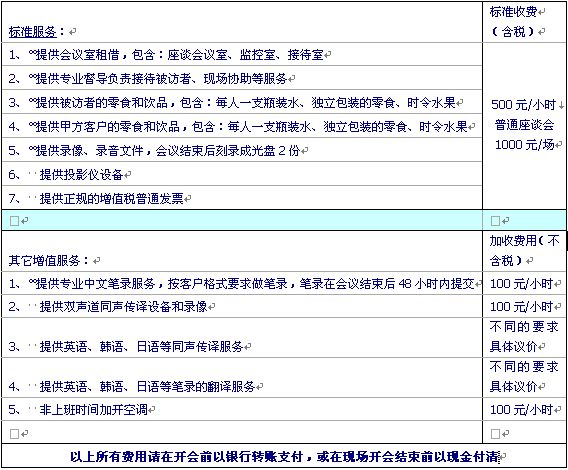This screenshot has width=568, height=470.
Task: Click 提供专业中文笔录服务 row
Action: [x=242, y=283]
